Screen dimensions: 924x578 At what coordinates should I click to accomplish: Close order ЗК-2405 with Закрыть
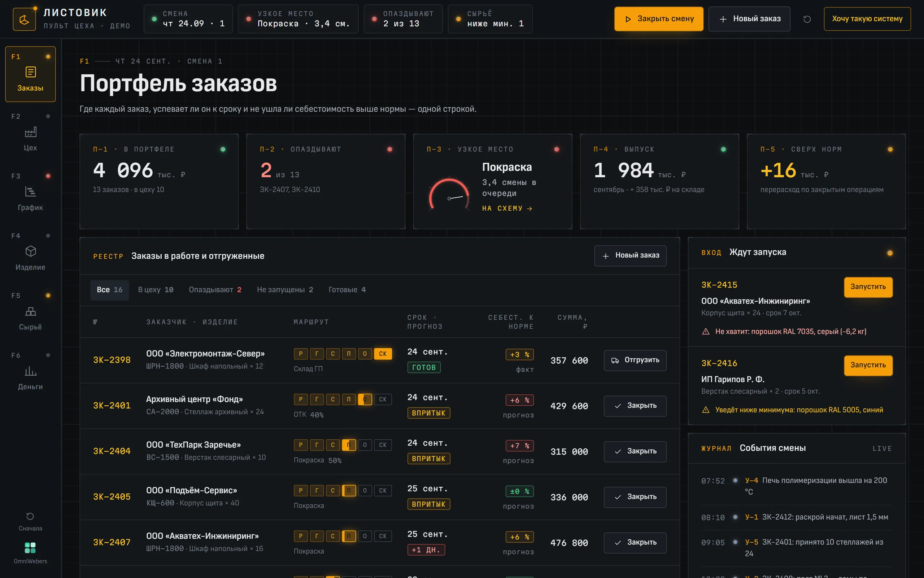pyautogui.click(x=635, y=497)
